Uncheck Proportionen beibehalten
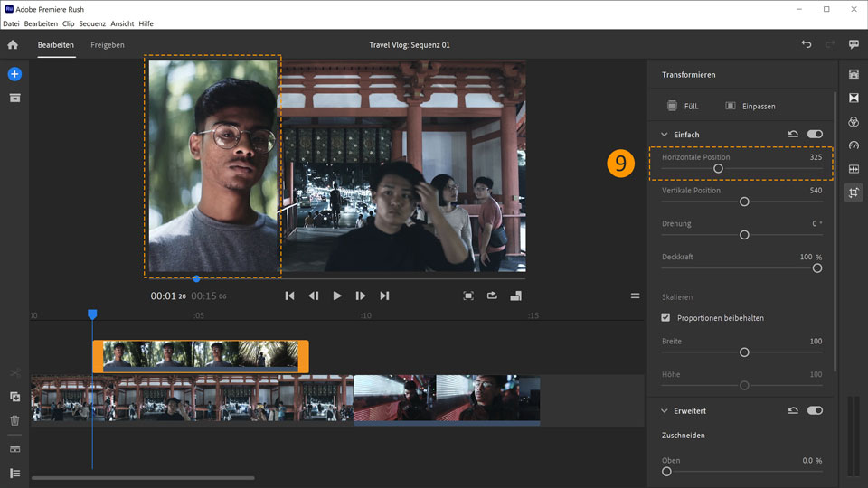The width and height of the screenshot is (868, 488). pyautogui.click(x=665, y=317)
